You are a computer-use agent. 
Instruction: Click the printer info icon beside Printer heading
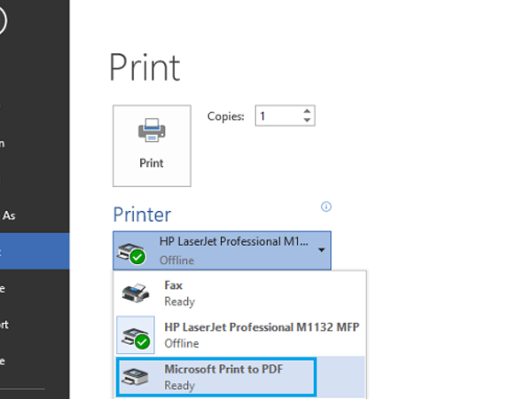[x=326, y=207]
